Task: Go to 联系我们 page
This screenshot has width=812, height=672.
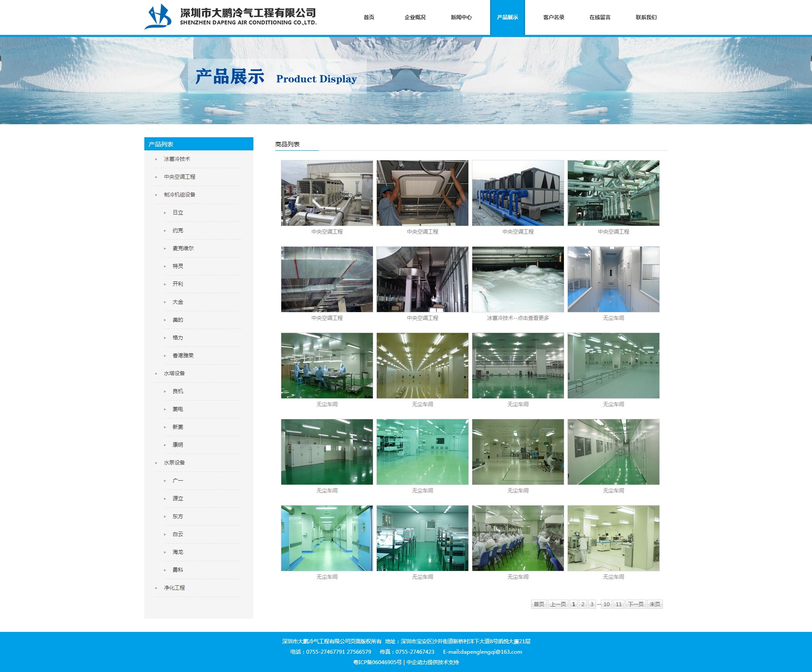Action: tap(646, 17)
